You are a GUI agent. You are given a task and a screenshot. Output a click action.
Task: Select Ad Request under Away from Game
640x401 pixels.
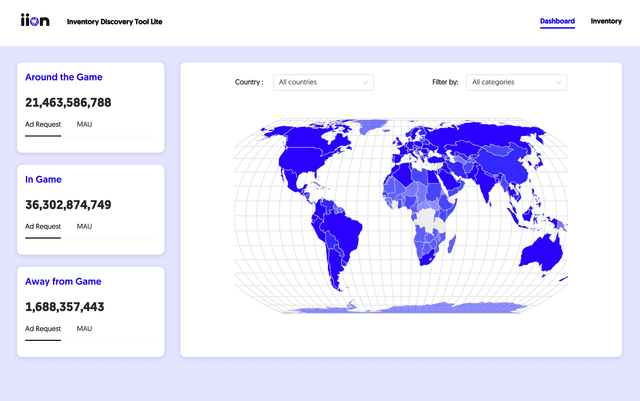[43, 328]
